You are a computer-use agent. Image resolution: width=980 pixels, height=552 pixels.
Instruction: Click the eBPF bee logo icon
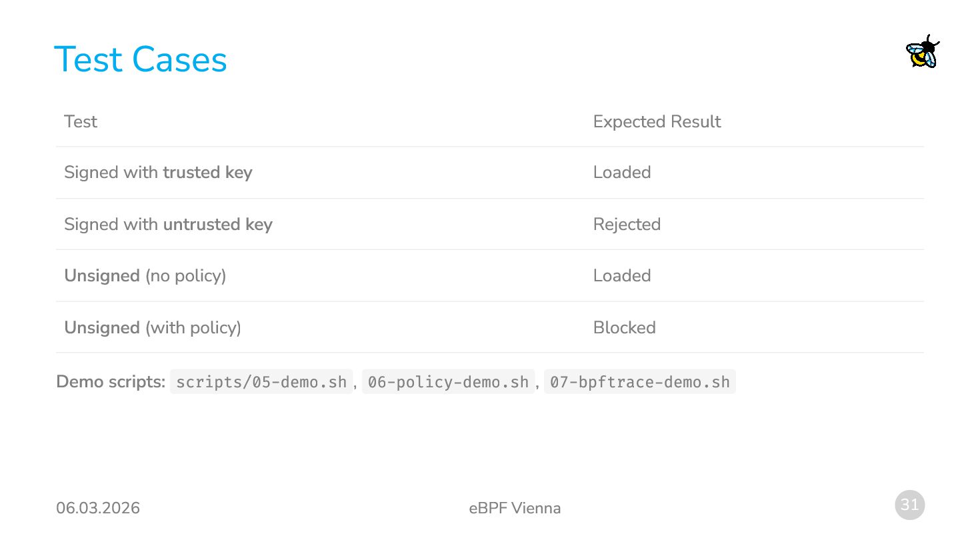point(922,52)
